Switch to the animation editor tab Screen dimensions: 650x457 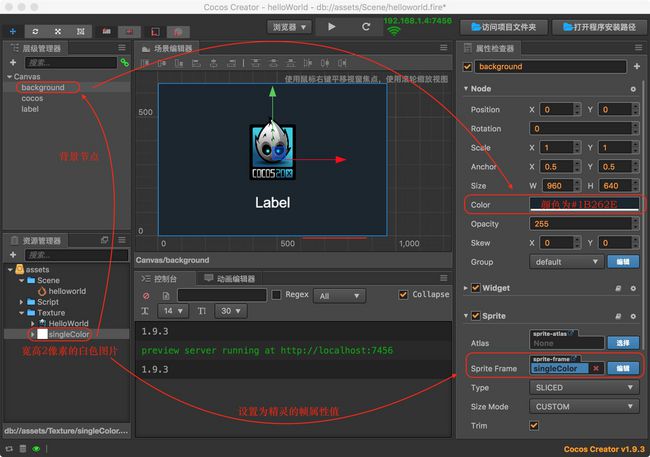(x=230, y=279)
